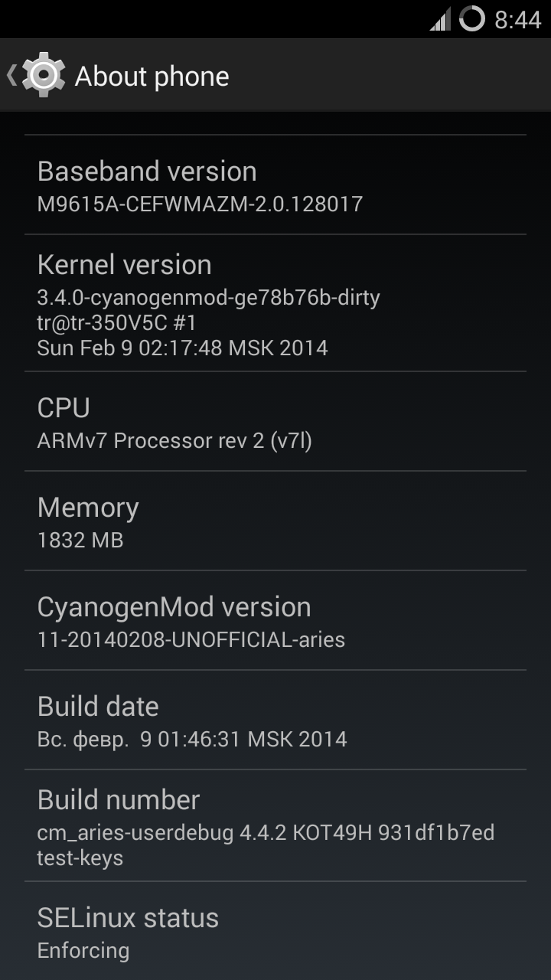Click the Settings gear icon
The image size is (551, 980).
pyautogui.click(x=44, y=75)
